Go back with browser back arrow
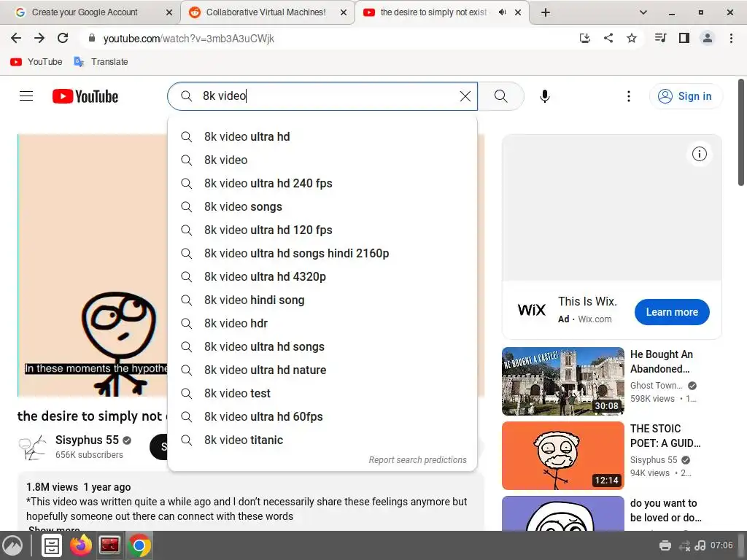747x560 pixels. click(x=16, y=38)
